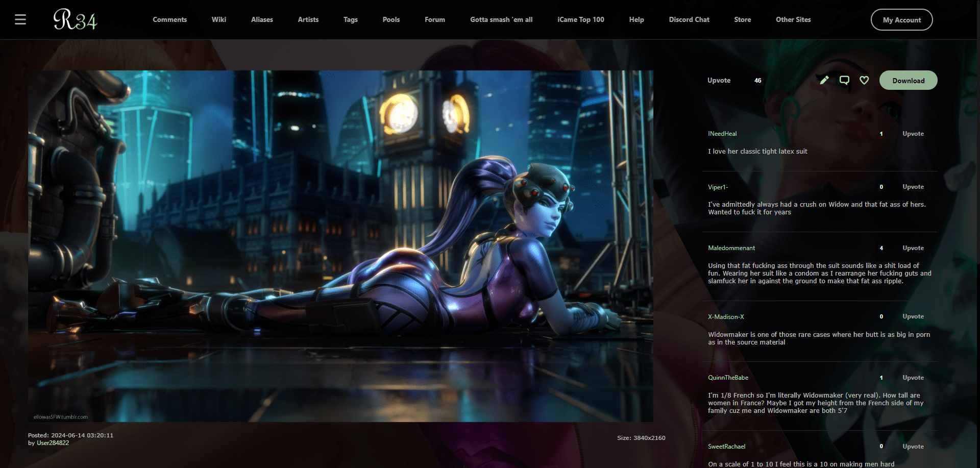View Maledommenant's profile
The width and height of the screenshot is (980, 468).
point(731,248)
